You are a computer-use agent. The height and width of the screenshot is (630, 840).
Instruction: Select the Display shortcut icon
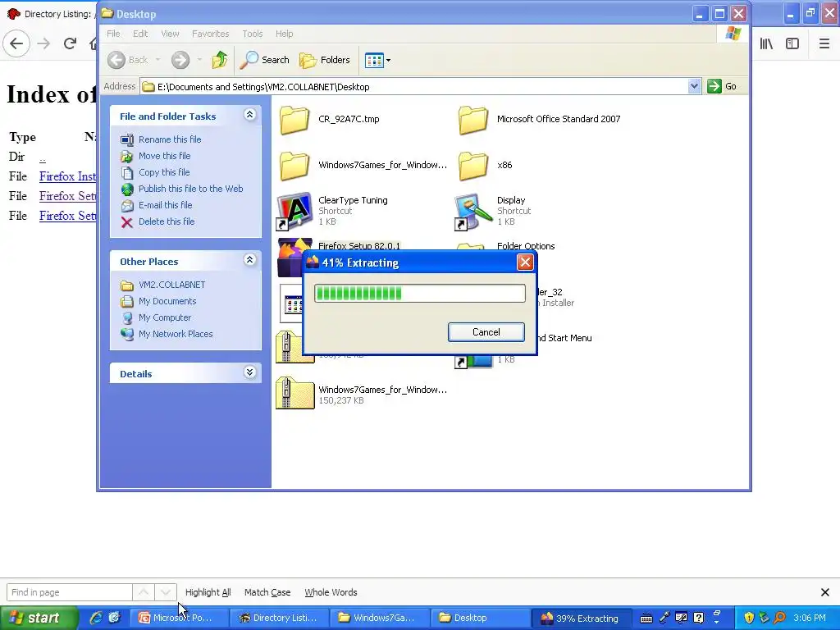point(473,211)
